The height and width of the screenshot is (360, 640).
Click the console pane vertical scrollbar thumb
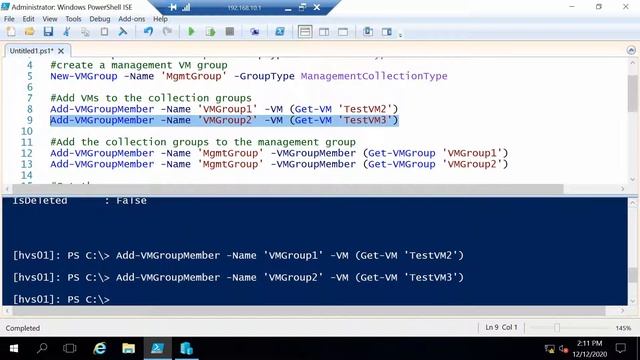(x=633, y=275)
